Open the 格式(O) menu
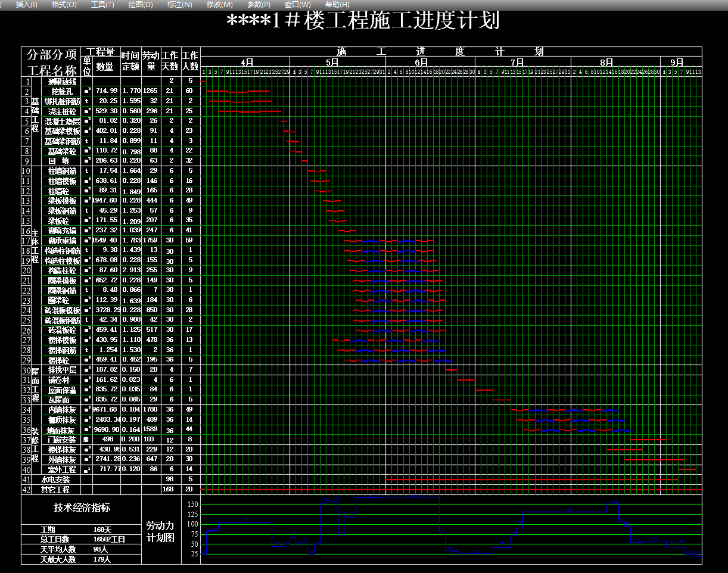This screenshot has height=573, width=728. tap(64, 5)
